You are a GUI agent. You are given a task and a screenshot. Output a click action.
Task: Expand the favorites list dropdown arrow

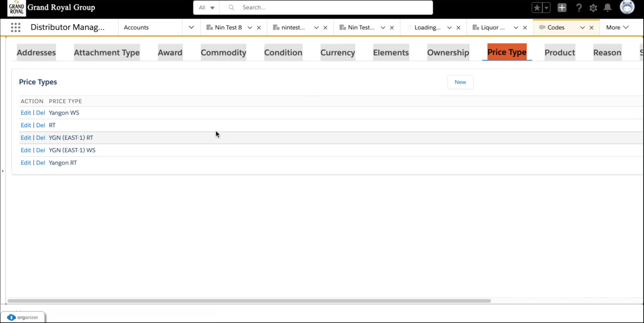(x=546, y=8)
